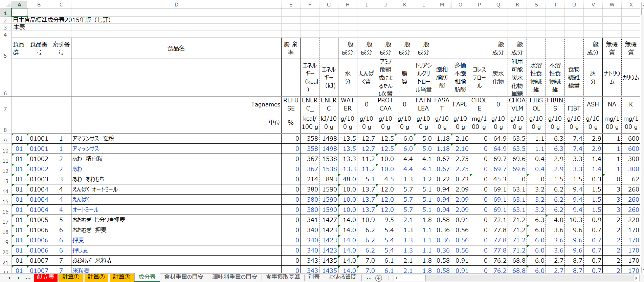Click the 単位 label cell
The height and width of the screenshot is (282, 644).
(x=176, y=123)
